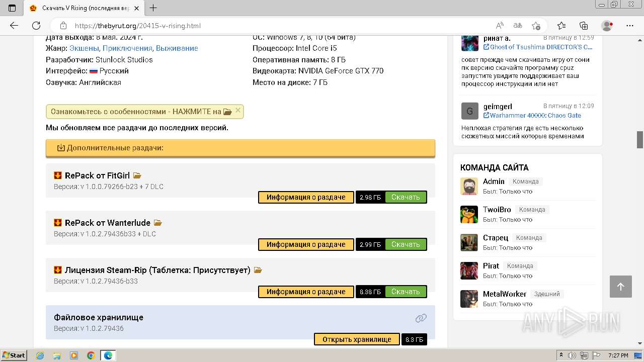Click the browser back arrow
This screenshot has height=362, width=644.
14,26
